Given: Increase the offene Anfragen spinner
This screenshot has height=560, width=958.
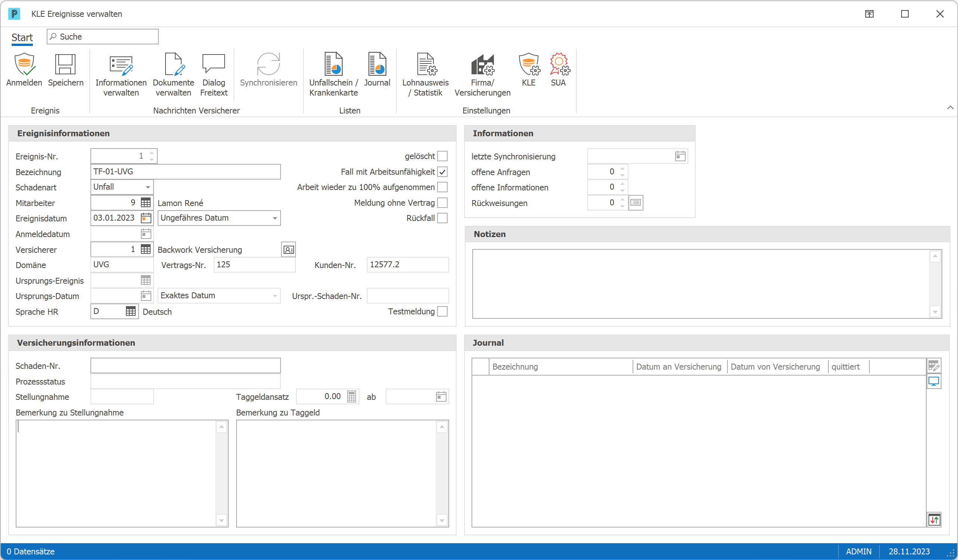Looking at the screenshot, I should [622, 169].
